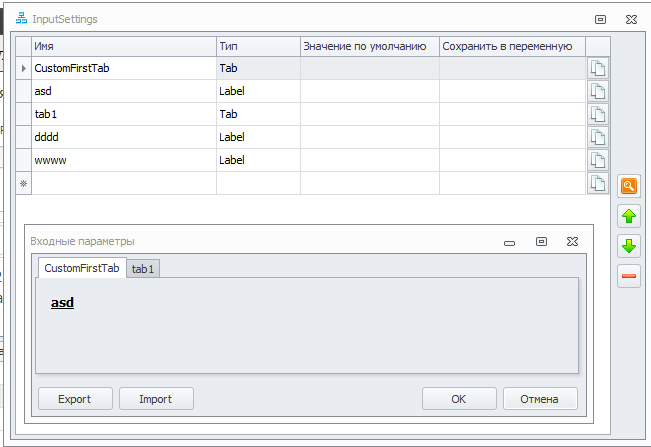The image size is (651, 447).
Task: Click the copy icon in asd row
Action: (x=598, y=91)
